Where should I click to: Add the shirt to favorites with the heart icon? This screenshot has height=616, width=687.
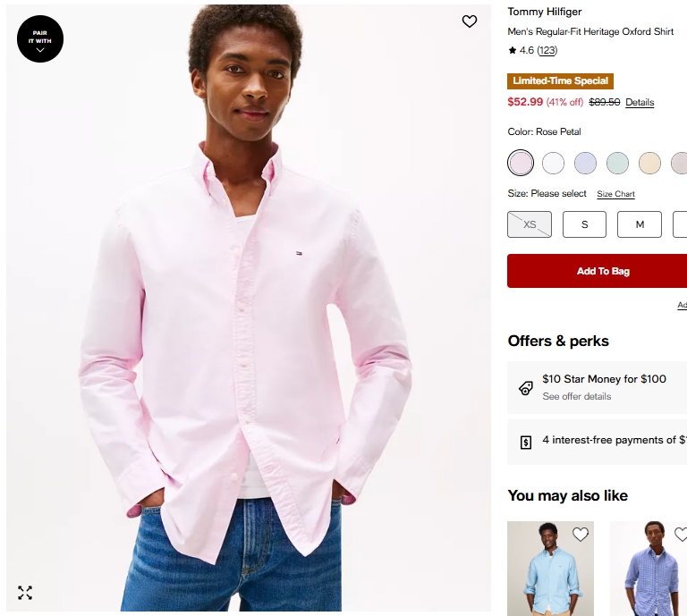pos(470,21)
